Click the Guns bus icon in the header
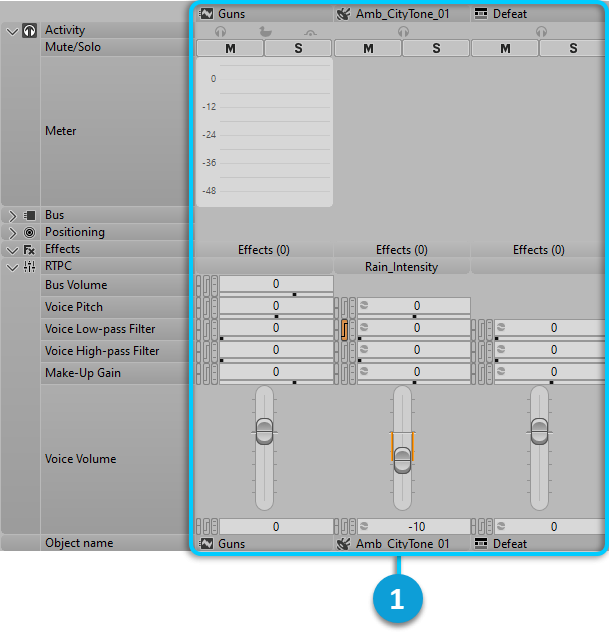The height and width of the screenshot is (633, 609). click(x=206, y=14)
